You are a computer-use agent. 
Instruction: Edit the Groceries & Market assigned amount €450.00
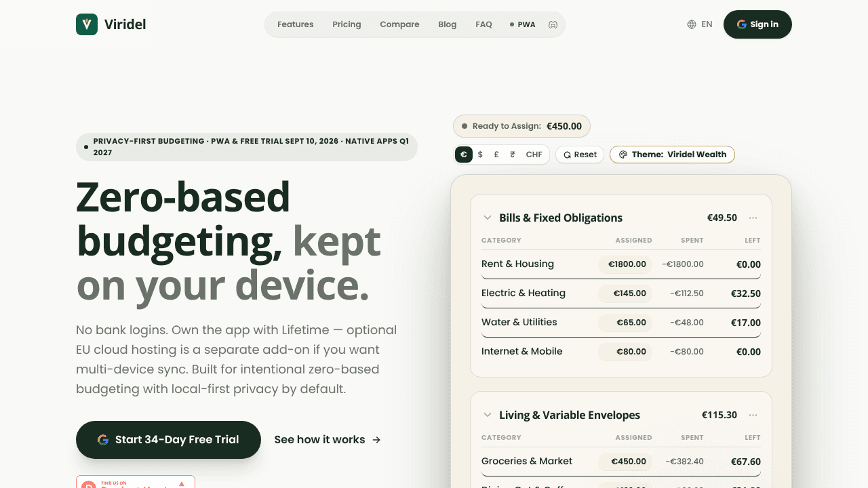click(x=625, y=462)
